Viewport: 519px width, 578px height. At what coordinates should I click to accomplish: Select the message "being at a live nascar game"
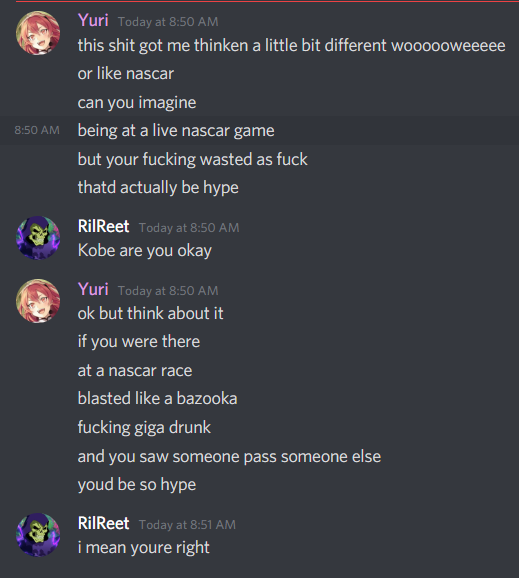click(176, 131)
